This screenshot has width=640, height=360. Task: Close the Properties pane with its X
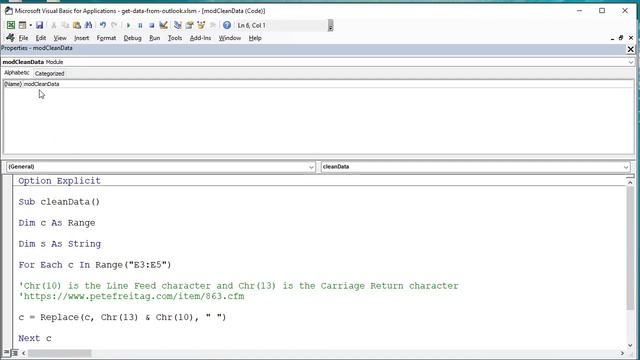(631, 49)
